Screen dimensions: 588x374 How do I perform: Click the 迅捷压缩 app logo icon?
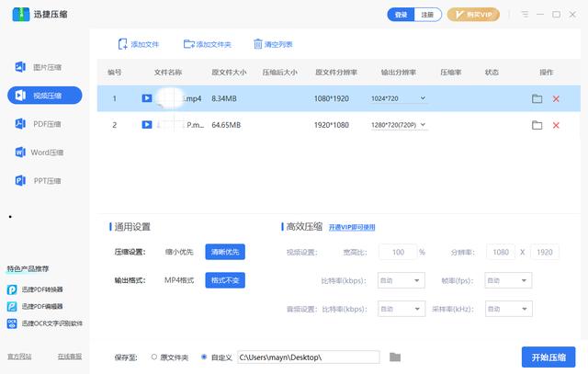[20, 15]
